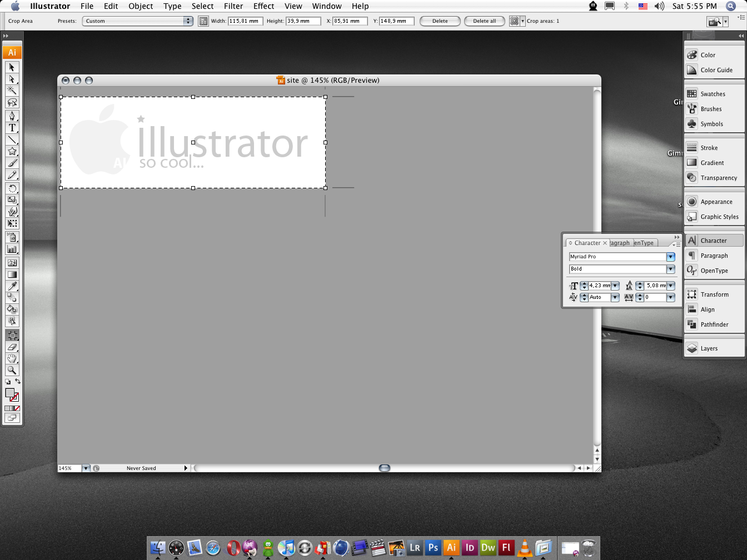Open the Layers panel
Screen dimensions: 747x560
pyautogui.click(x=709, y=348)
